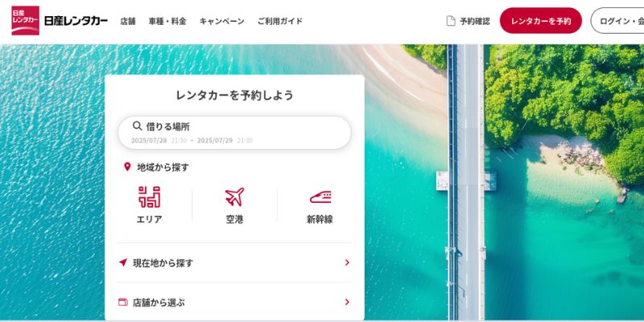Click the Nissan Rent a Car red logo

[26, 21]
